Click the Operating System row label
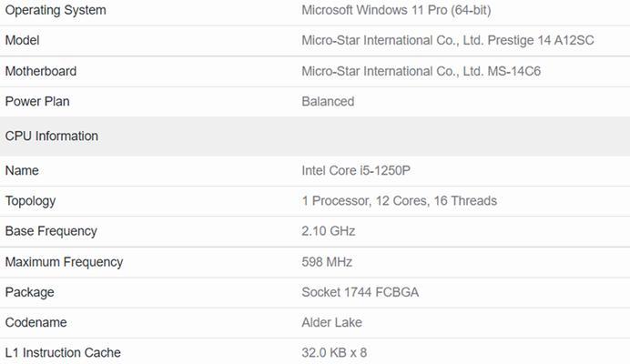This screenshot has width=630, height=364. pos(56,10)
